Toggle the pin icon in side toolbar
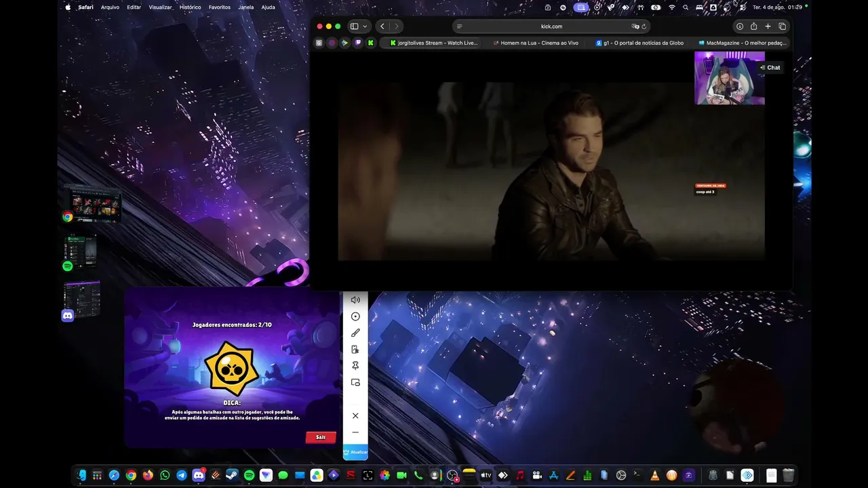The image size is (868, 488). (x=355, y=366)
